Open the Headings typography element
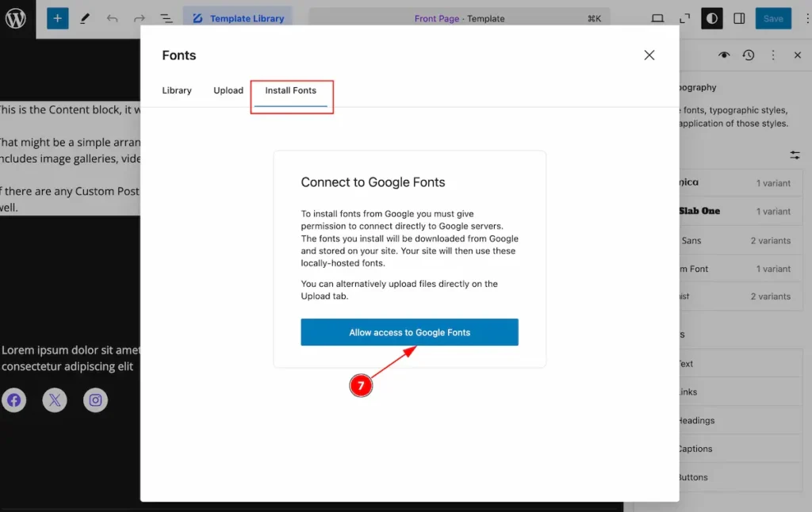 (741, 420)
